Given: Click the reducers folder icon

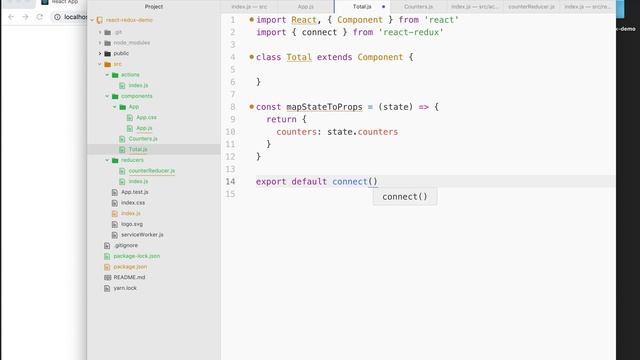Looking at the screenshot, I should click(x=115, y=160).
